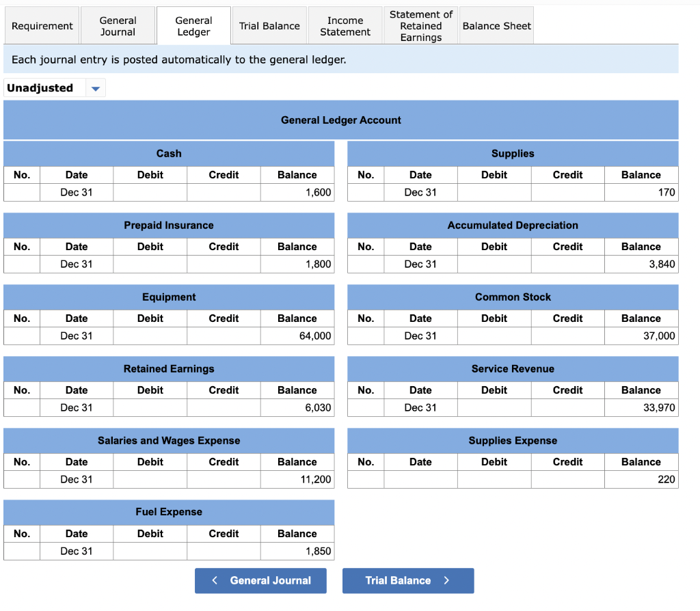Viewport: 700px width, 611px height.
Task: Switch to the Requirement tab
Action: pyautogui.click(x=42, y=25)
